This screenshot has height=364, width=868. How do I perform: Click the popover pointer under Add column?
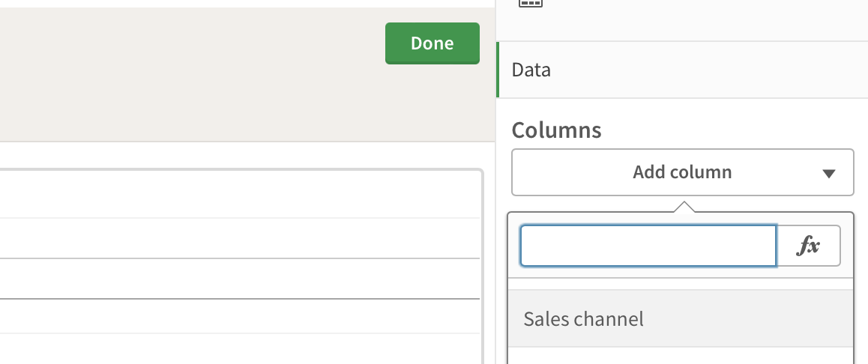pyautogui.click(x=683, y=207)
